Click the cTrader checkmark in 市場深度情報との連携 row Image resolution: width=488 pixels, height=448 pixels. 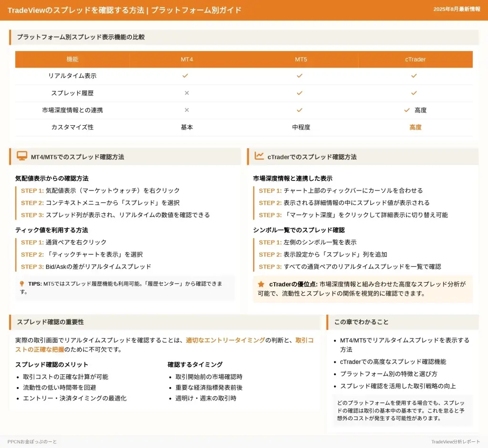(407, 110)
